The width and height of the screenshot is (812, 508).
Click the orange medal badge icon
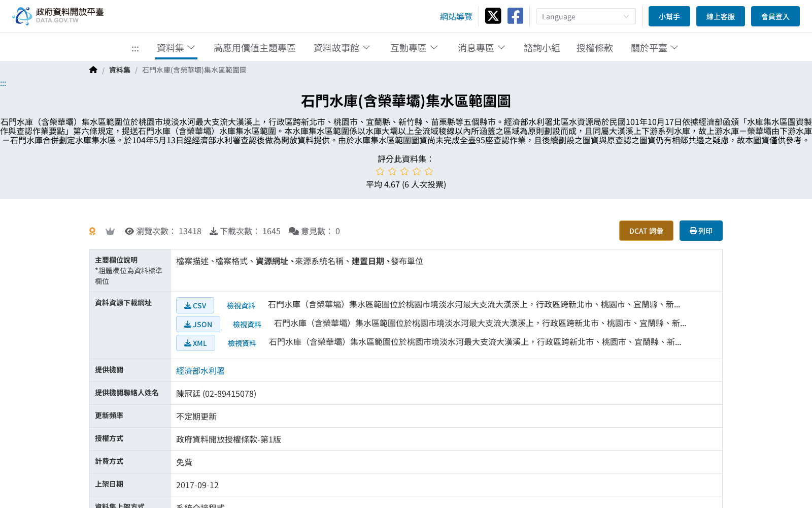(x=92, y=231)
